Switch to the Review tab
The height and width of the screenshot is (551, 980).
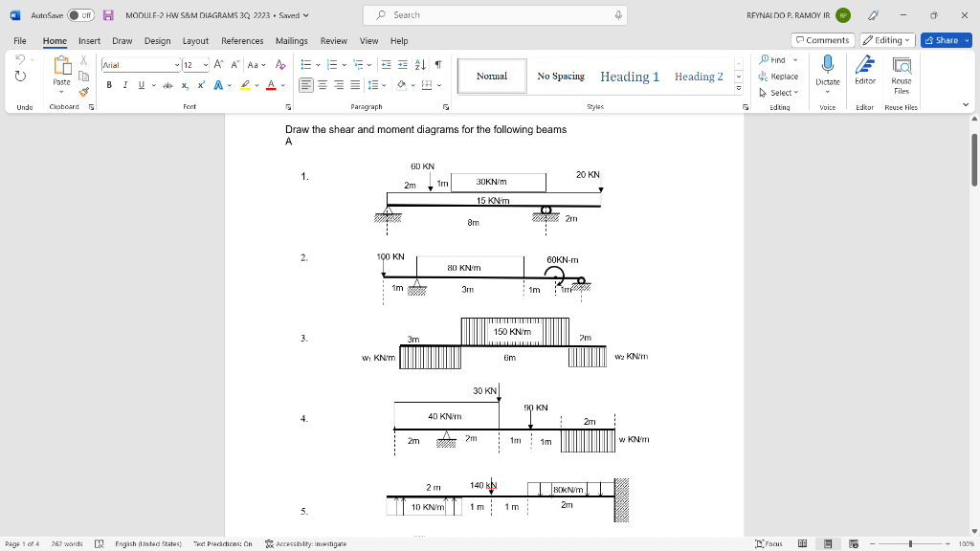tap(334, 40)
